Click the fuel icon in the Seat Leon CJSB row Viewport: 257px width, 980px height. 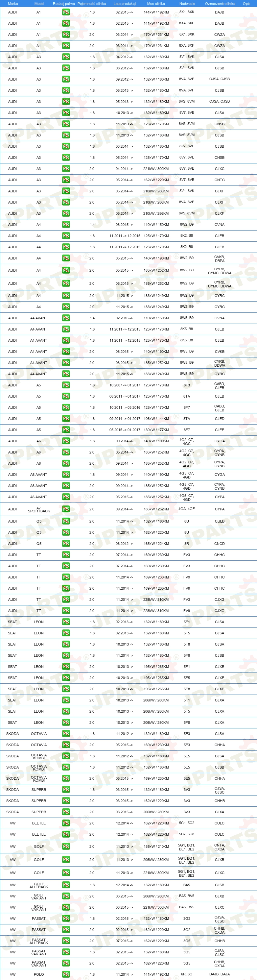(x=66, y=655)
